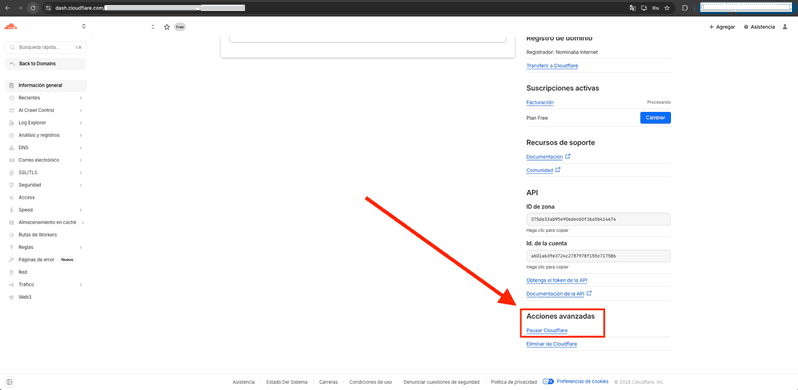Image resolution: width=798 pixels, height=390 pixels.
Task: Click the Cloudflare logo
Action: click(x=11, y=26)
